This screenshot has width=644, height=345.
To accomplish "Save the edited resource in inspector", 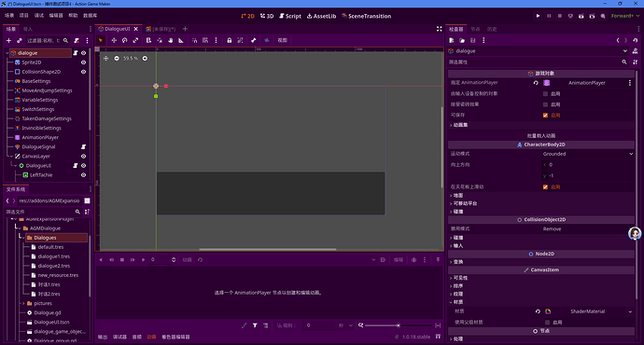I will pyautogui.click(x=472, y=40).
